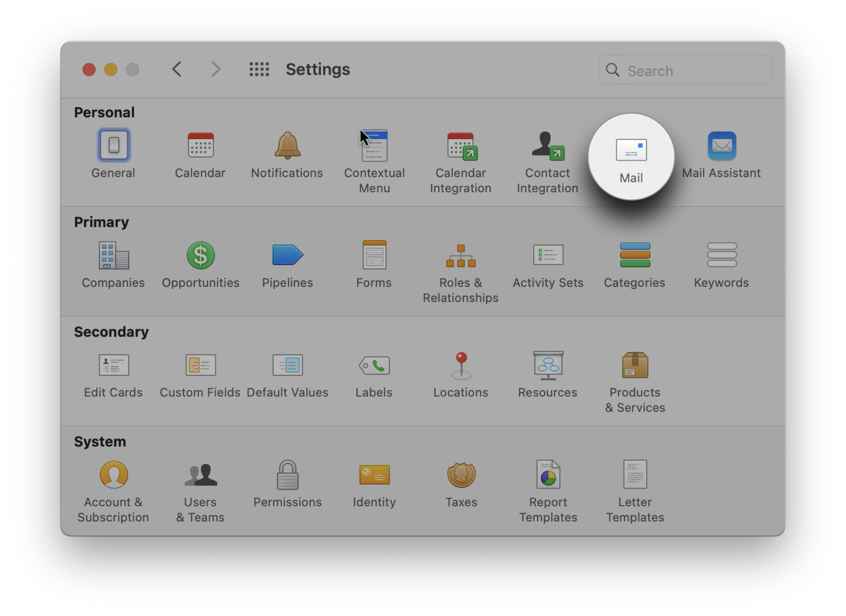Screen dimensions: 846x616
Task: Open the Pipelines settings icon
Action: click(x=287, y=256)
